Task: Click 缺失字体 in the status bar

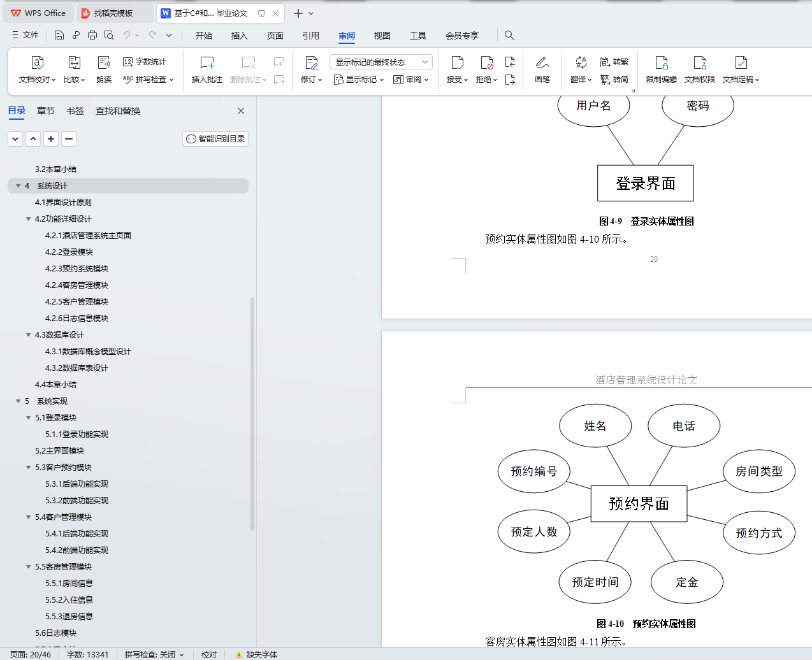Action: point(256,654)
